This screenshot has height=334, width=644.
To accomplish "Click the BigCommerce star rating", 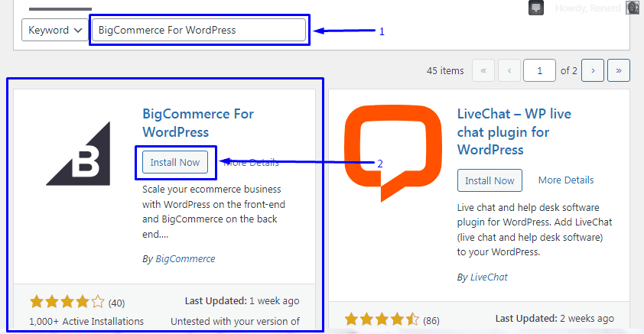I will click(67, 302).
